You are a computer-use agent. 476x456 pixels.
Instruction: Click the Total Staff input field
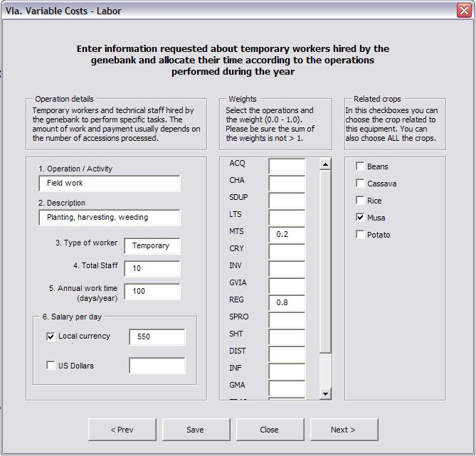(152, 269)
